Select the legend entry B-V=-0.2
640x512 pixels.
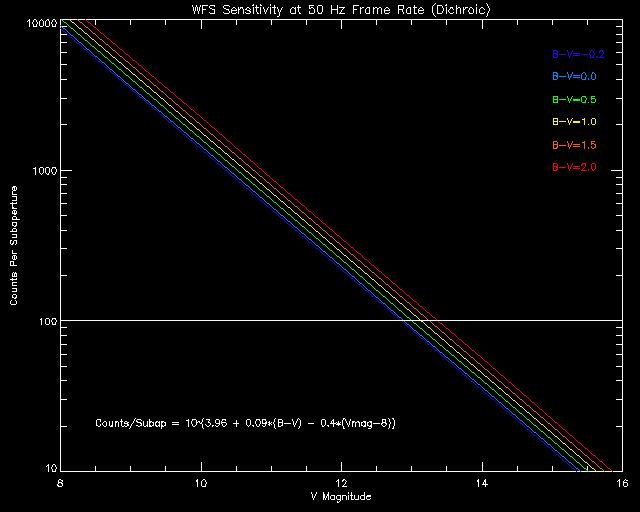click(x=578, y=54)
